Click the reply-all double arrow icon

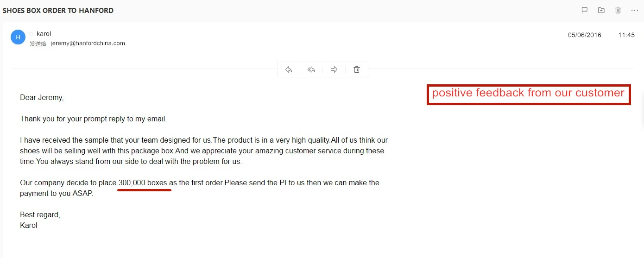[311, 69]
